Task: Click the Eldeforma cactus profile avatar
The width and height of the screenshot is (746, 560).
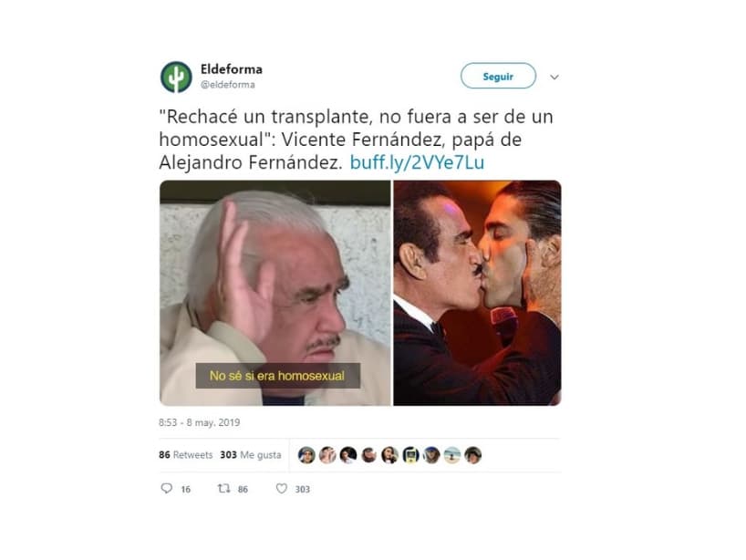Action: (x=176, y=77)
